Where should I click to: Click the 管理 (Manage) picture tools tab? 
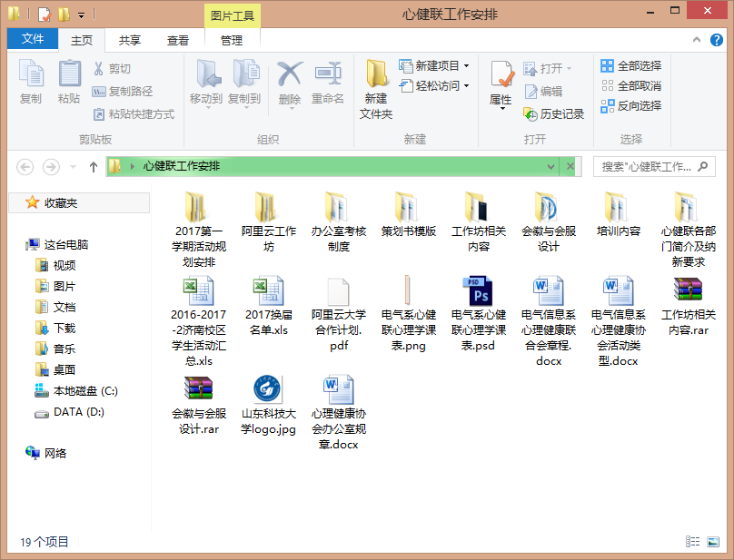pyautogui.click(x=232, y=40)
